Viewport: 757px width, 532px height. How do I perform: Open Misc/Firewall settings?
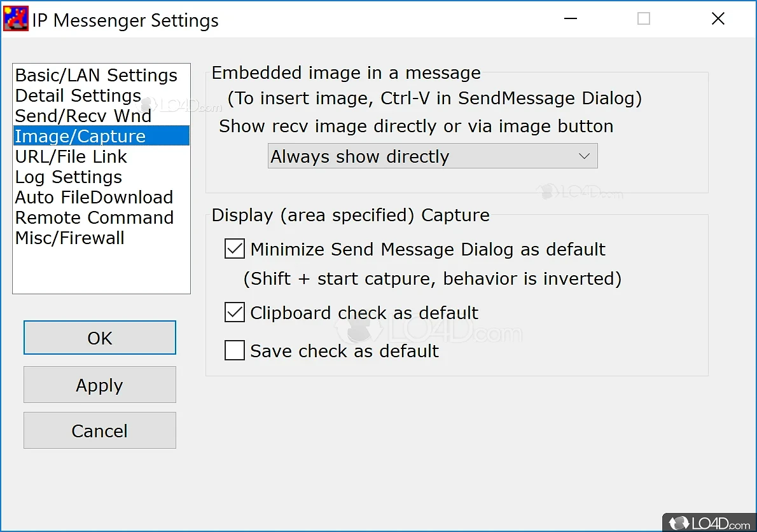[x=70, y=238]
